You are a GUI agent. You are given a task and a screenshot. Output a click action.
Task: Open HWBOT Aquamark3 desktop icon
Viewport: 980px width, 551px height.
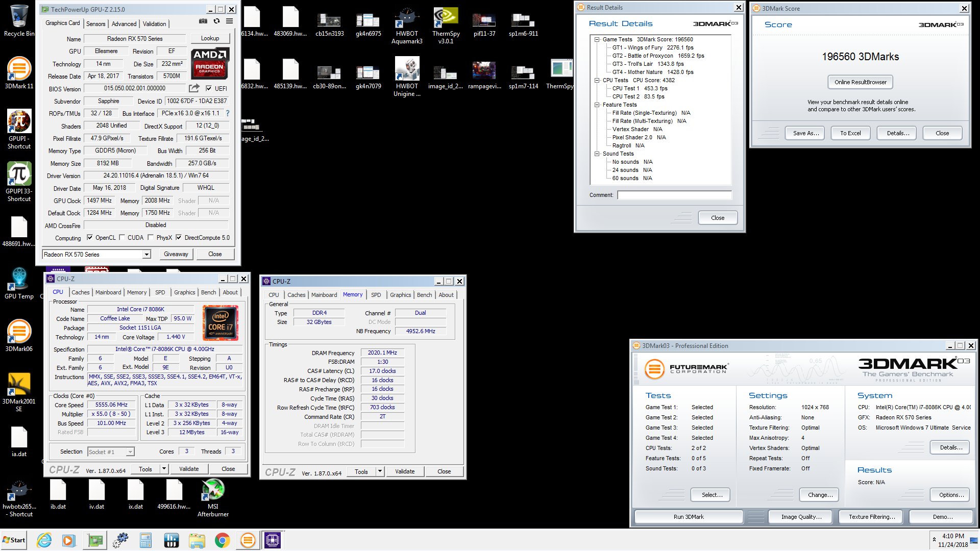tap(407, 25)
